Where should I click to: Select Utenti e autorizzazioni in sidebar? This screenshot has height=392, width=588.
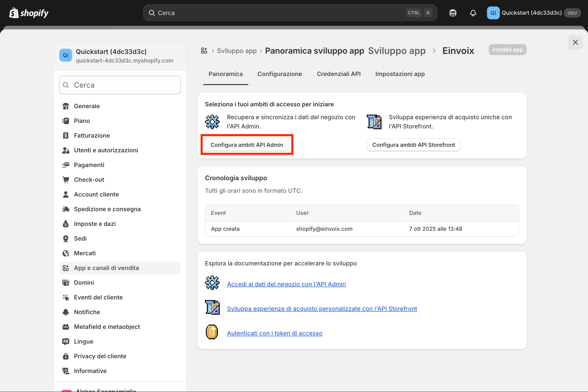pos(106,150)
